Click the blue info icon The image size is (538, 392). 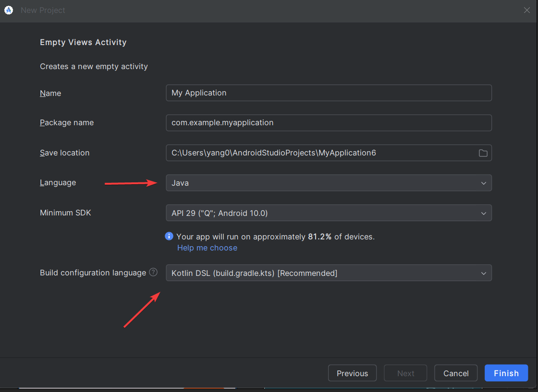pos(169,236)
